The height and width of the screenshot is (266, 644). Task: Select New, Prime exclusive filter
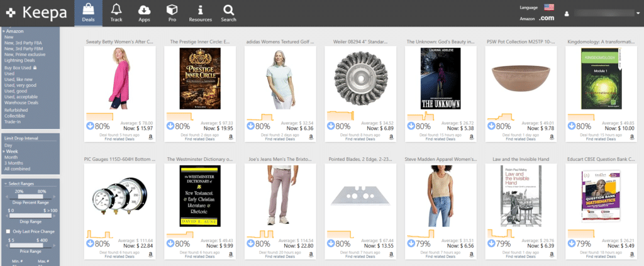pos(25,54)
